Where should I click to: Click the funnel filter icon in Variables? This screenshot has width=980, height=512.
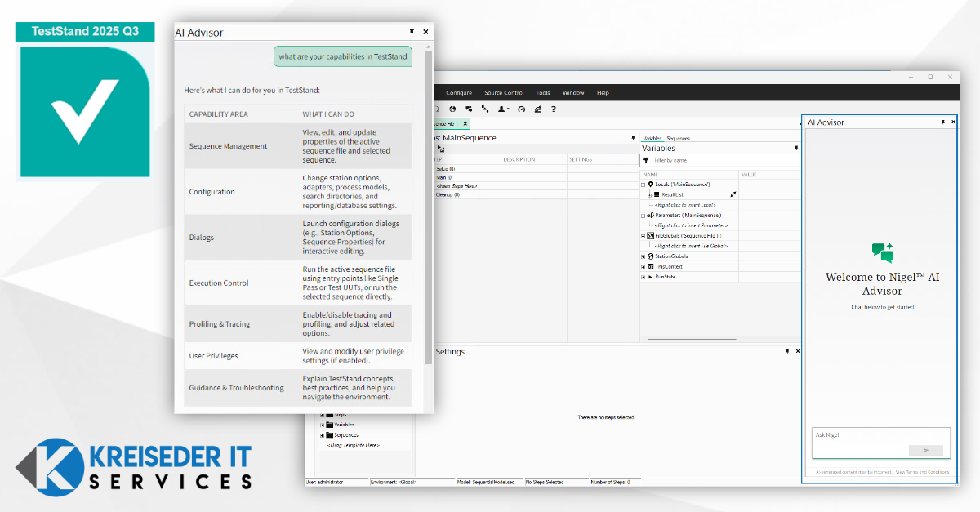tap(646, 160)
